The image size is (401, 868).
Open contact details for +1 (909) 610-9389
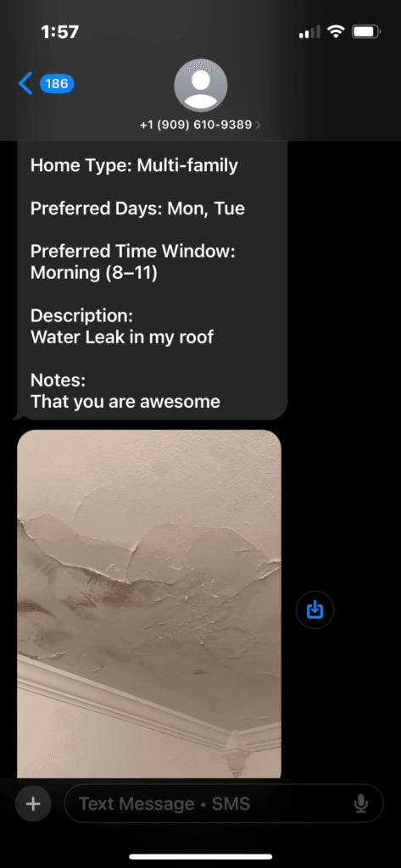click(x=197, y=125)
